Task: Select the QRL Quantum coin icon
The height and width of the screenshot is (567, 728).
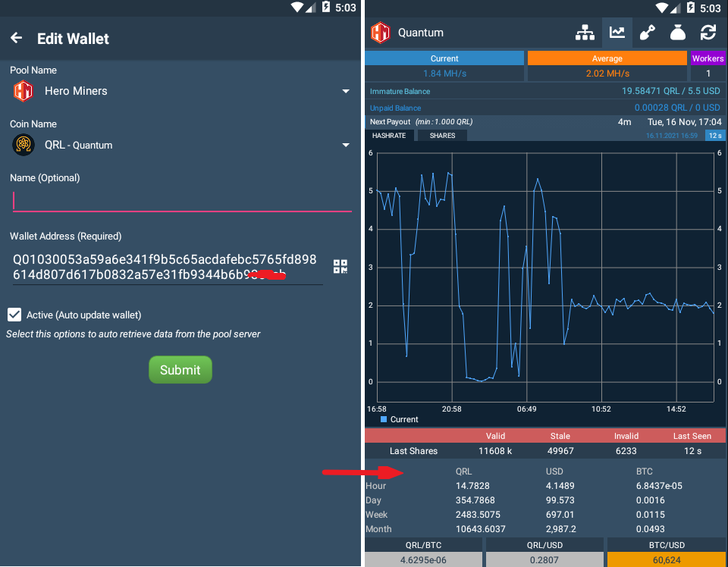Action: pos(23,145)
